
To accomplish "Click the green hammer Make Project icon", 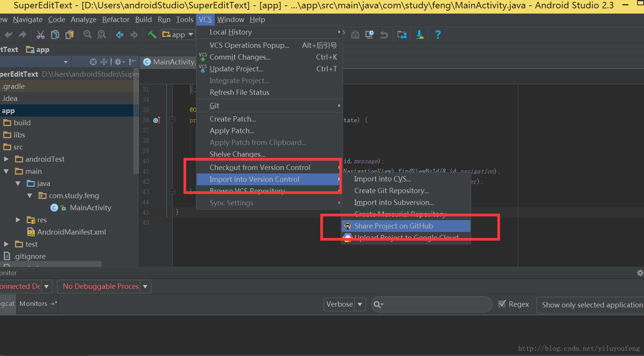I will pos(152,35).
